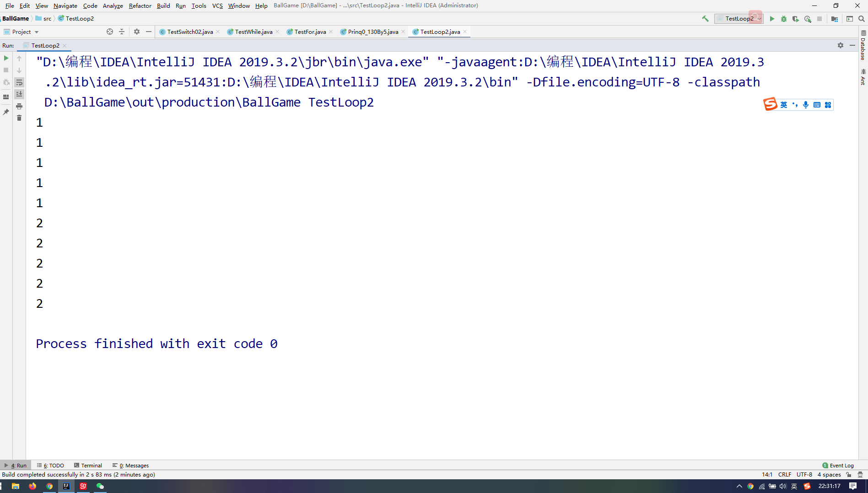Open Project view options gear
The width and height of the screenshot is (868, 493).
[x=137, y=32]
